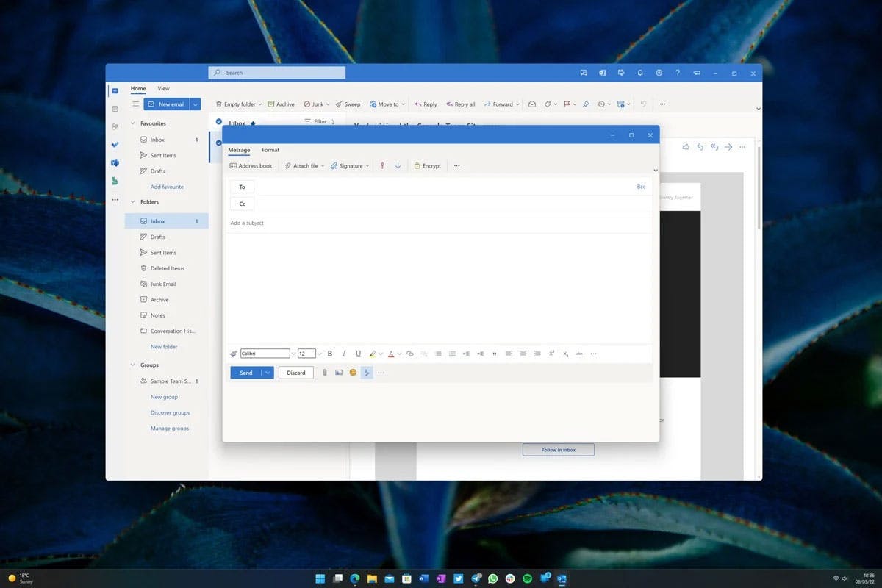Set low importance down-arrow icon
The image size is (882, 588).
(398, 166)
